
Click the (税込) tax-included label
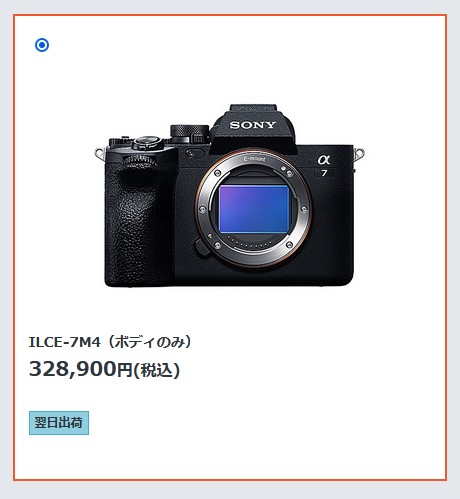157,370
